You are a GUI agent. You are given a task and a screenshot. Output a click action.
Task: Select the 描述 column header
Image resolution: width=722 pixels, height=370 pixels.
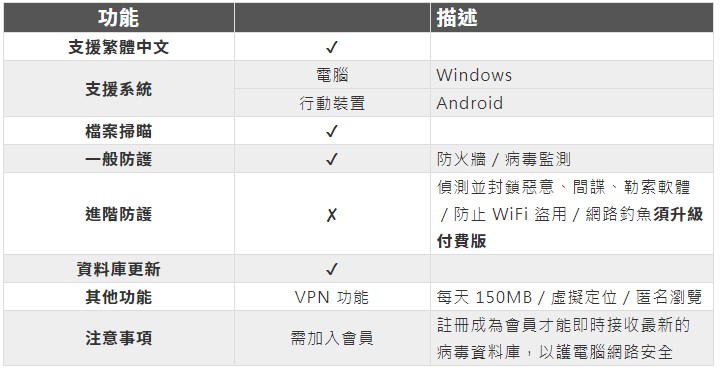point(457,18)
